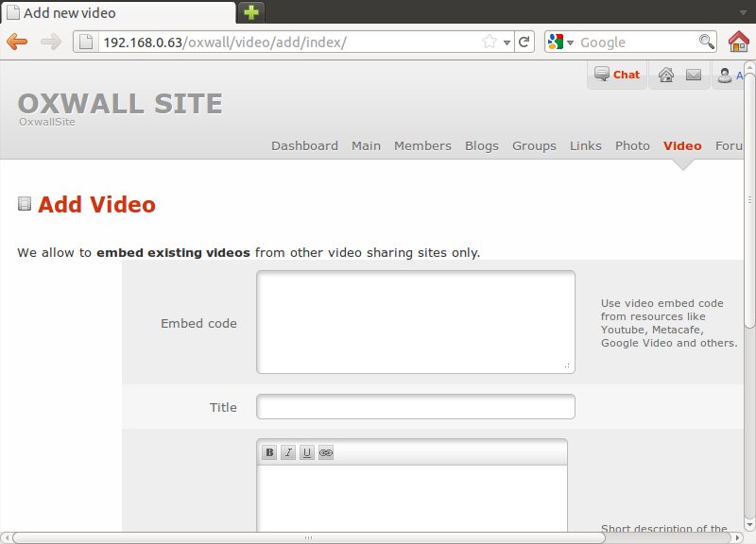Select the 'Add new video' browser tab
756x544 pixels.
(x=118, y=12)
